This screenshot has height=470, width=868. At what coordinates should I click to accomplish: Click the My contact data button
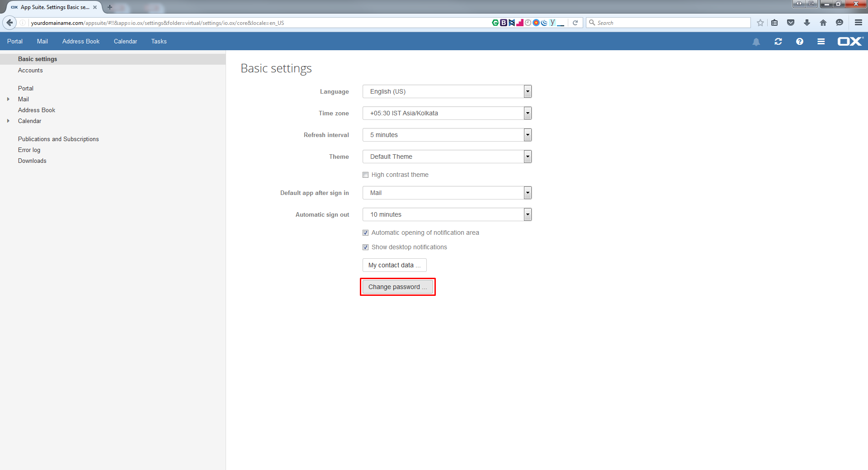click(394, 265)
